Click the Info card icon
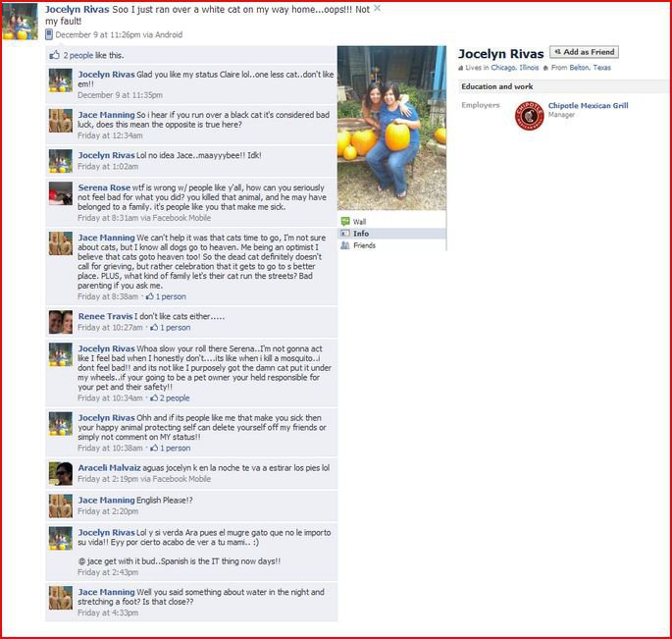The image size is (672, 639). (345, 234)
